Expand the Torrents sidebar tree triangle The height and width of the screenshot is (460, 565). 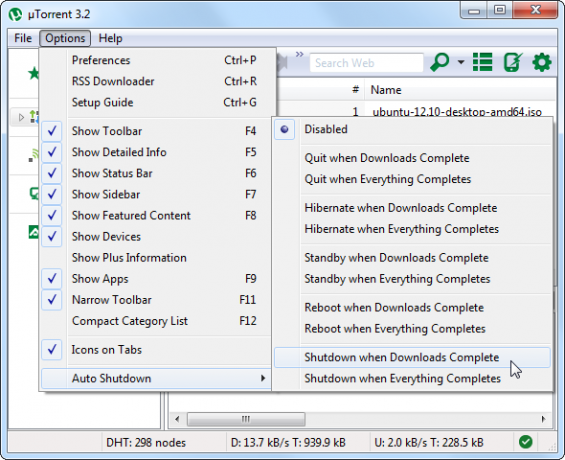point(21,117)
